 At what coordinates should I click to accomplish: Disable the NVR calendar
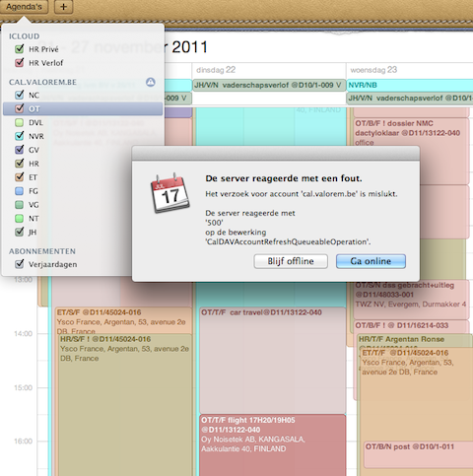(20, 136)
